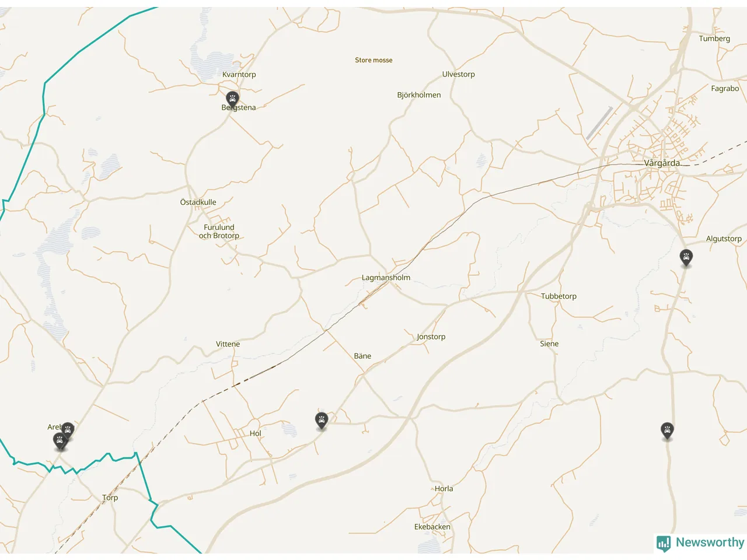Click the Tubbetorp place label
This screenshot has height=560, width=747.
point(558,296)
